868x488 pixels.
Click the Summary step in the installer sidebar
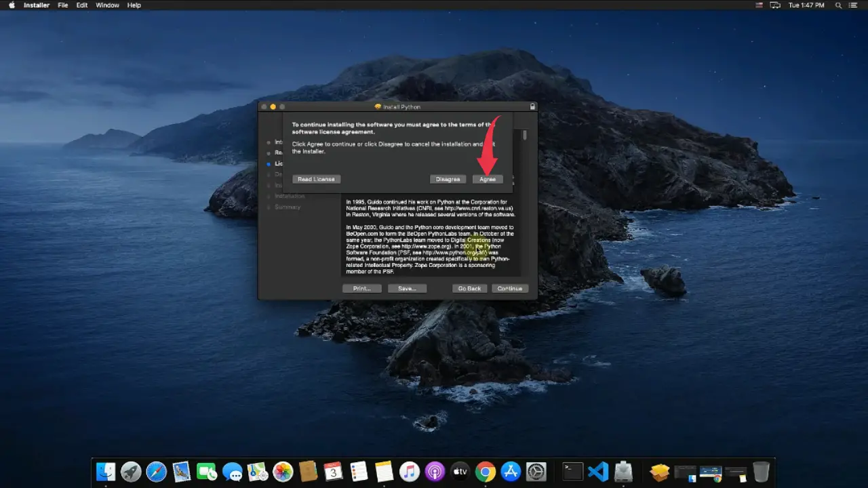[x=288, y=207]
